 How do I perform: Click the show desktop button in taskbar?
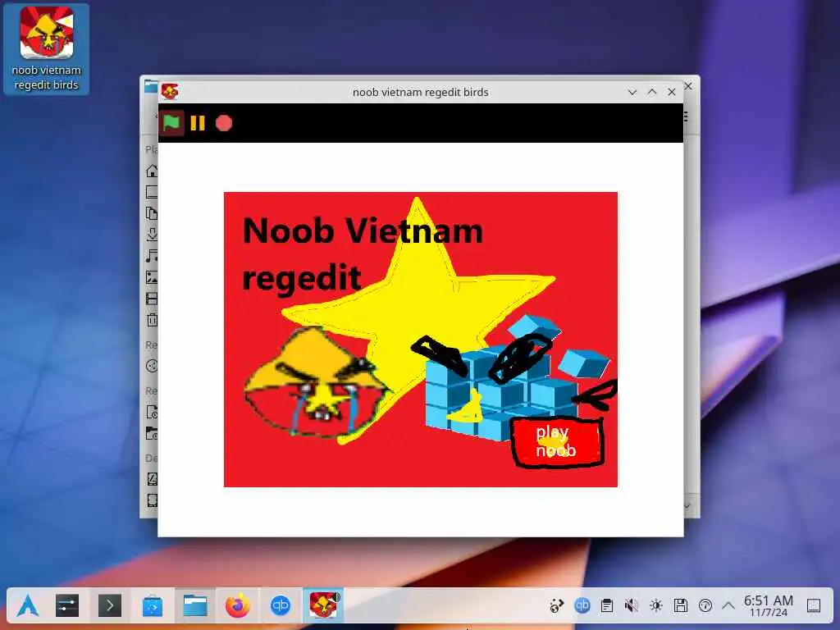(x=814, y=606)
